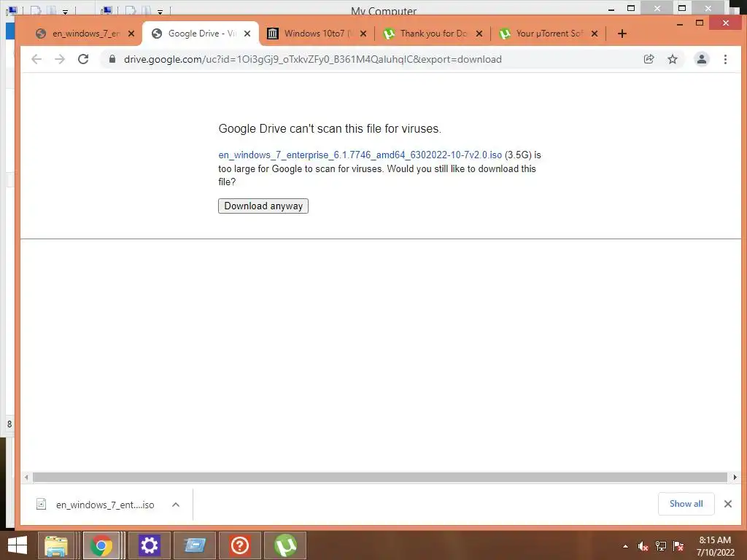This screenshot has width=747, height=560.
Task: Reload the Google Drive page
Action: click(x=83, y=60)
